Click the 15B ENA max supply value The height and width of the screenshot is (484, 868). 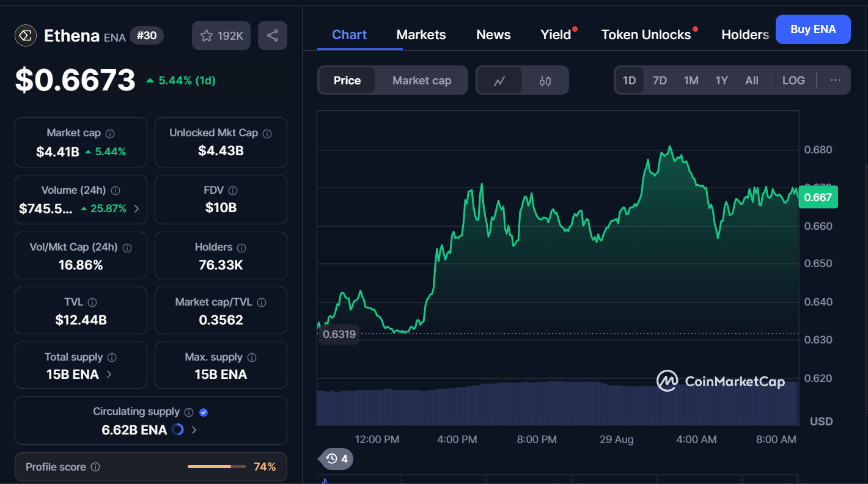tap(221, 374)
